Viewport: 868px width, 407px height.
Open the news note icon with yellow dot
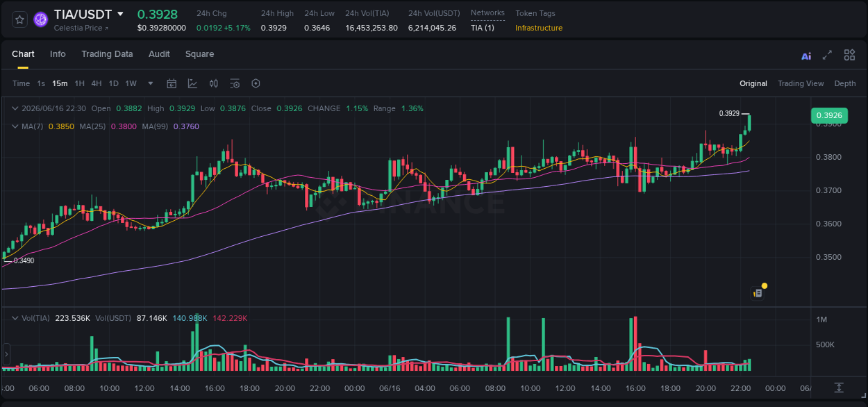(758, 293)
